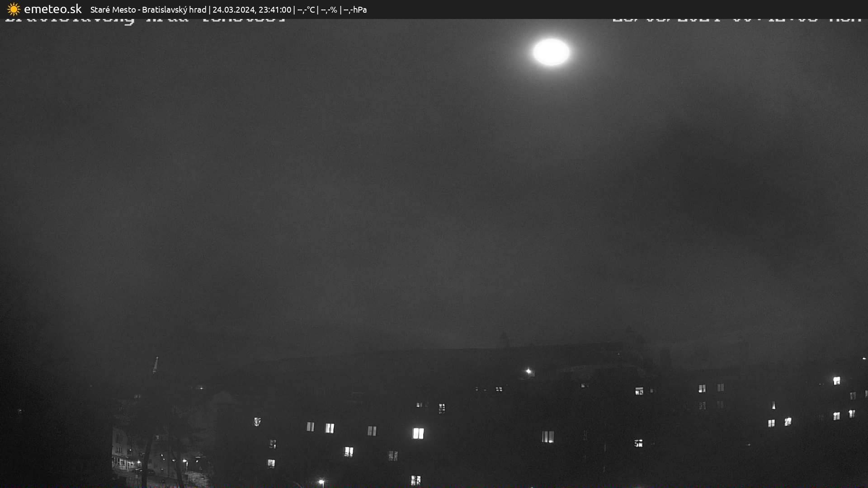Click the bright glowing moon

(x=551, y=52)
